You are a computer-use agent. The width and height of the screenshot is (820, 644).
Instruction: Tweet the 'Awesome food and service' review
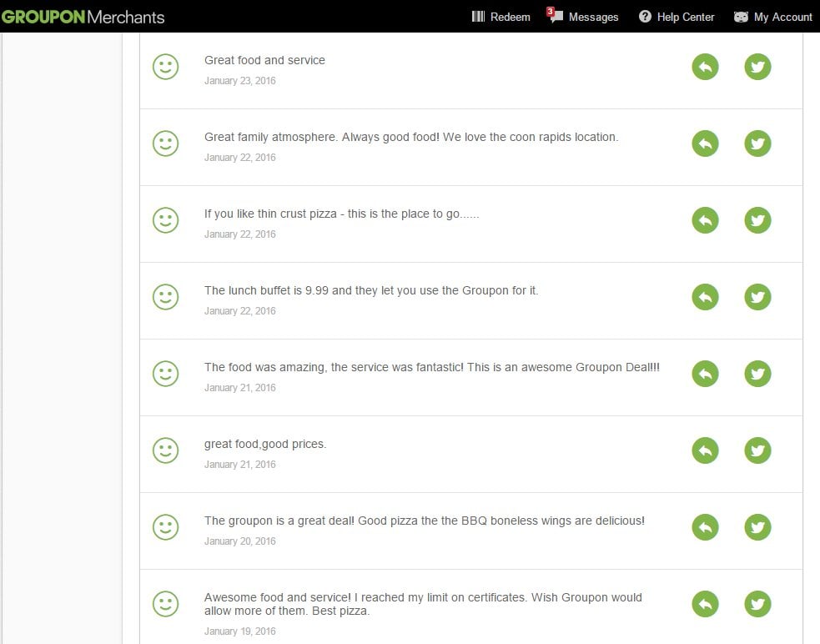coord(757,604)
